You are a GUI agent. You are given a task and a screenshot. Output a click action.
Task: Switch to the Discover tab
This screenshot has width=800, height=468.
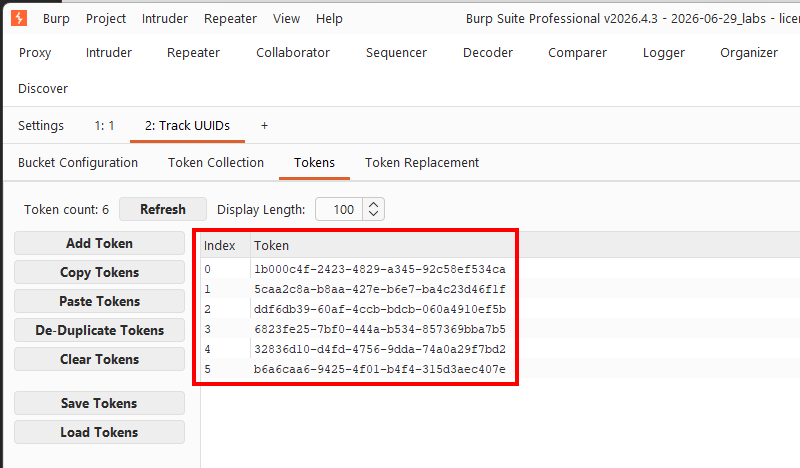[x=43, y=89]
